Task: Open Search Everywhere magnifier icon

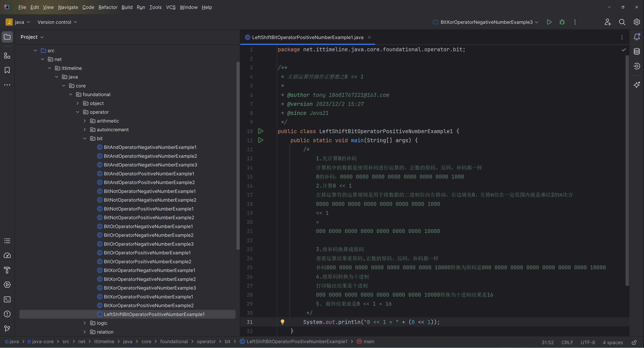Action: click(x=622, y=22)
